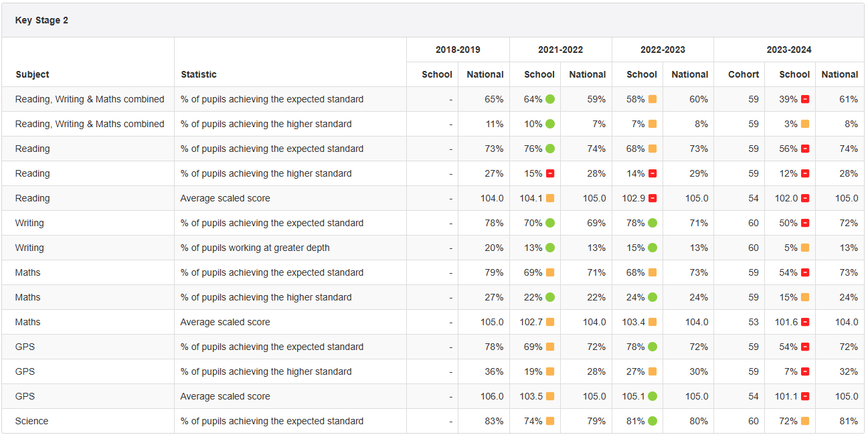Click the red icon next to Maths score 101.6
This screenshot has height=437, width=868.
click(x=805, y=322)
